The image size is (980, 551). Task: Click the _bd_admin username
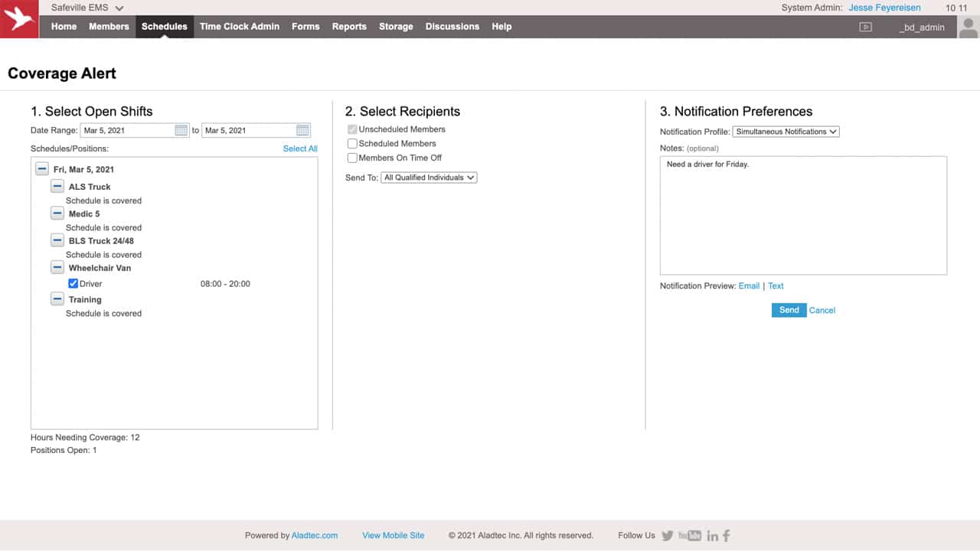(x=922, y=27)
